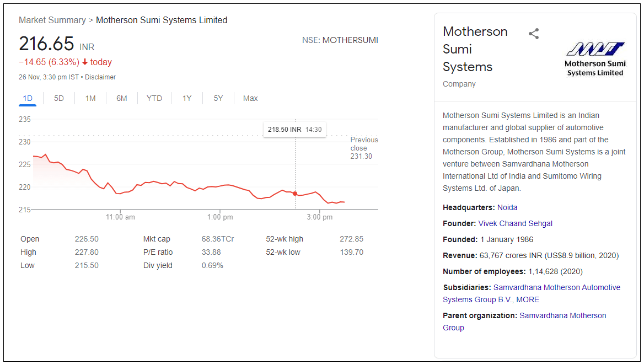The image size is (644, 364).
Task: Click the Number of employees 1,14,628 line
Action: pos(513,271)
